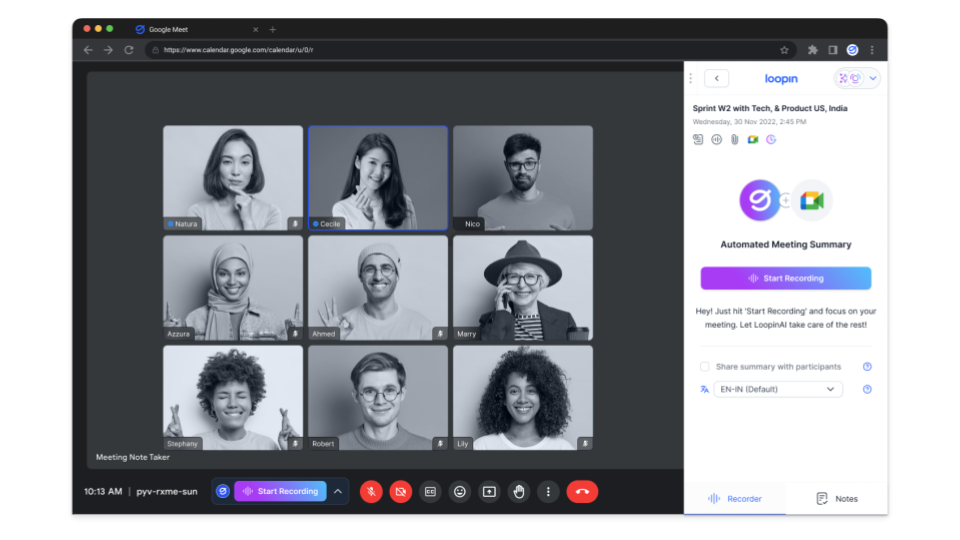Expand the Loopin workspace dropdown arrow

click(x=873, y=78)
